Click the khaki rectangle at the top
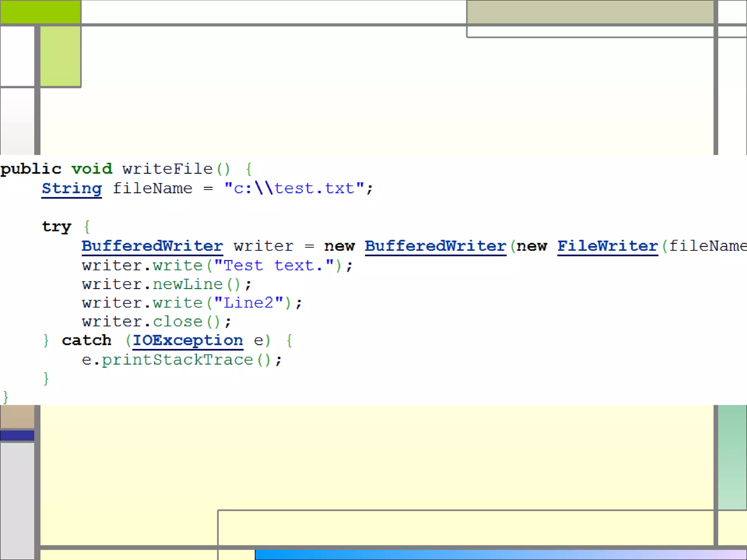Image resolution: width=747 pixels, height=560 pixels. (590, 12)
